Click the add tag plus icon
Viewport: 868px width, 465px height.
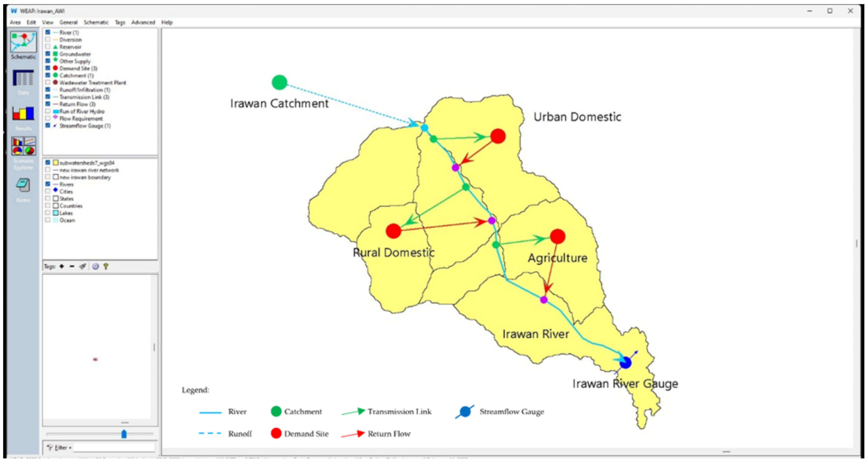point(62,266)
